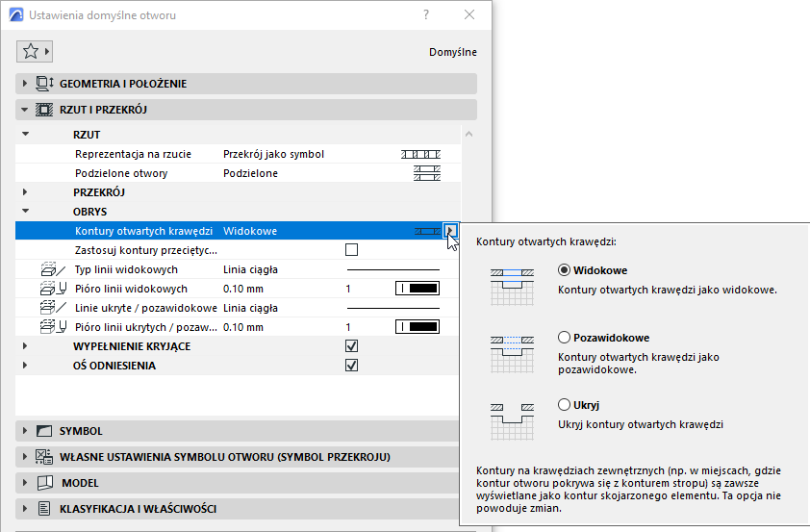The image size is (810, 532).
Task: Open the Favorites star button
Action: click(x=35, y=51)
